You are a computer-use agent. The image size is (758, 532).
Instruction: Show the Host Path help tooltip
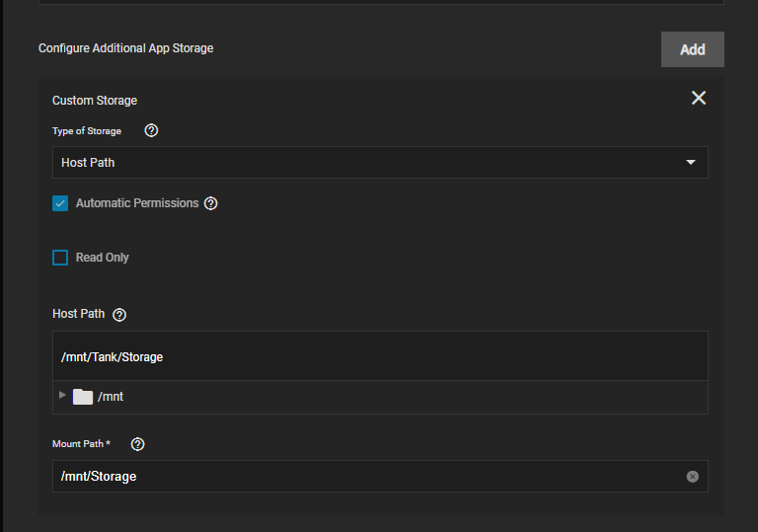coord(119,315)
